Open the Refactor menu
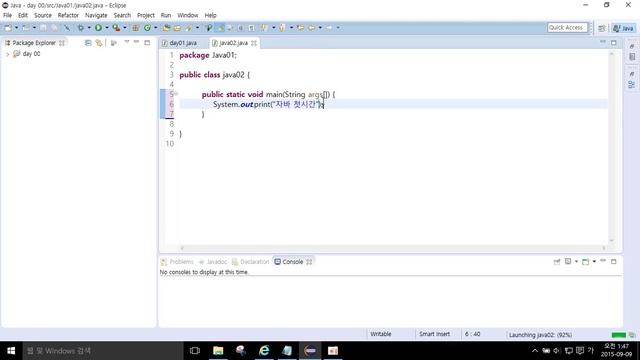Image resolution: width=640 pixels, height=360 pixels. (x=68, y=15)
